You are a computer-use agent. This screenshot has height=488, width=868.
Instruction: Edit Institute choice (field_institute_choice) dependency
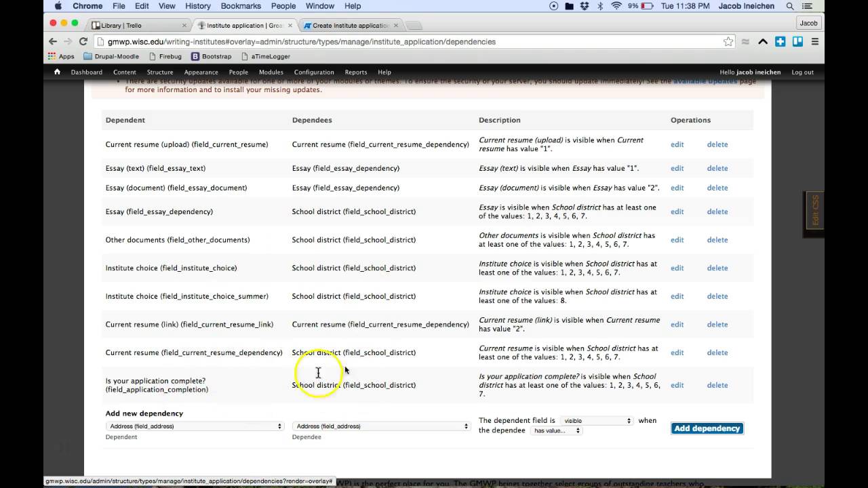(x=677, y=268)
